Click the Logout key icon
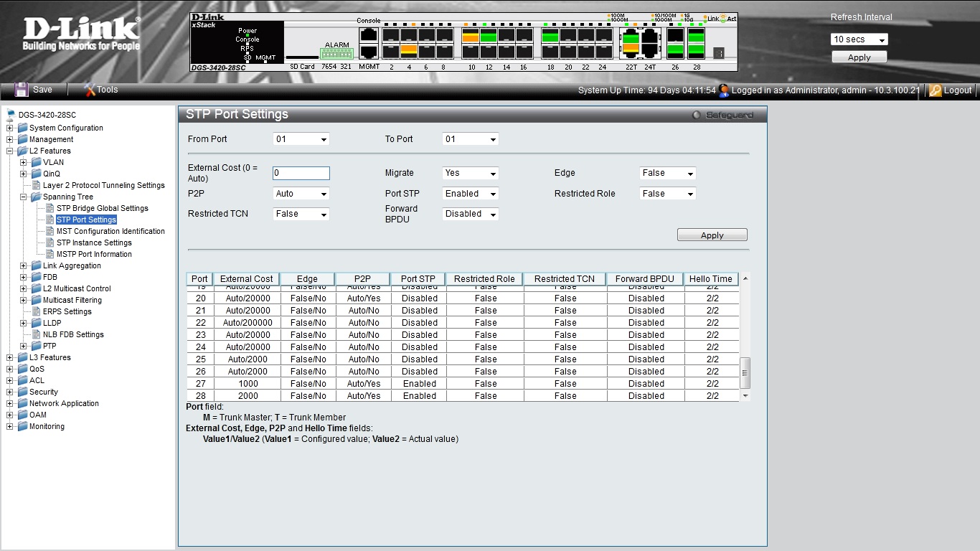 (936, 90)
